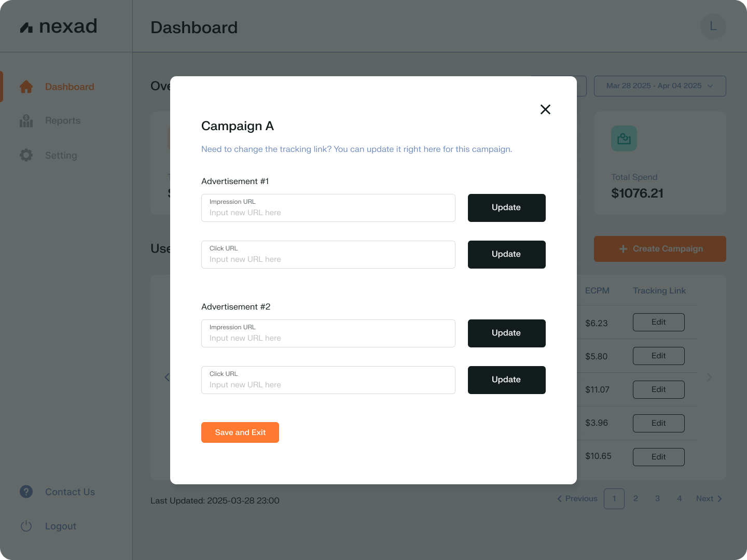Focus Advertisement #2 Impression URL field

point(328,333)
